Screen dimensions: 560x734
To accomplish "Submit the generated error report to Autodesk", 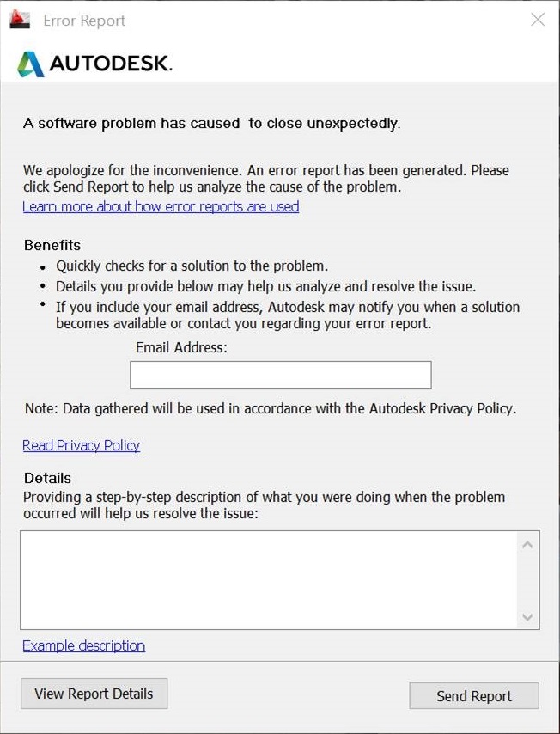I will (473, 696).
